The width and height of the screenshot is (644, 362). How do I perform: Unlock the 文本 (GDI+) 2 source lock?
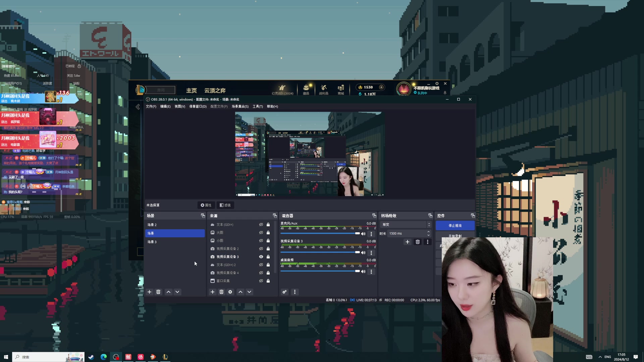(268, 265)
